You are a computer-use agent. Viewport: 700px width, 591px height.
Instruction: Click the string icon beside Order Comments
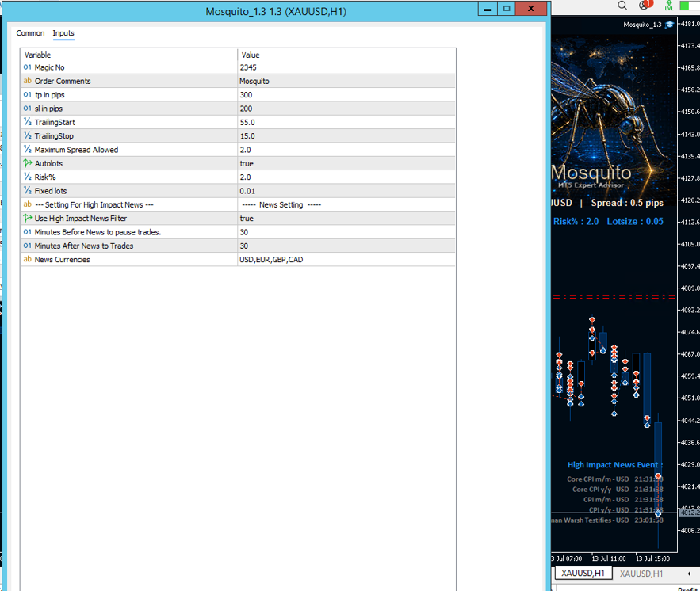point(27,81)
